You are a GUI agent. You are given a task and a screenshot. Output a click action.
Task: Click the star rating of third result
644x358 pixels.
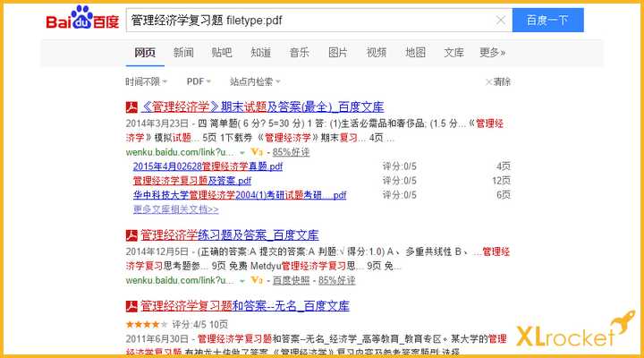pyautogui.click(x=147, y=324)
